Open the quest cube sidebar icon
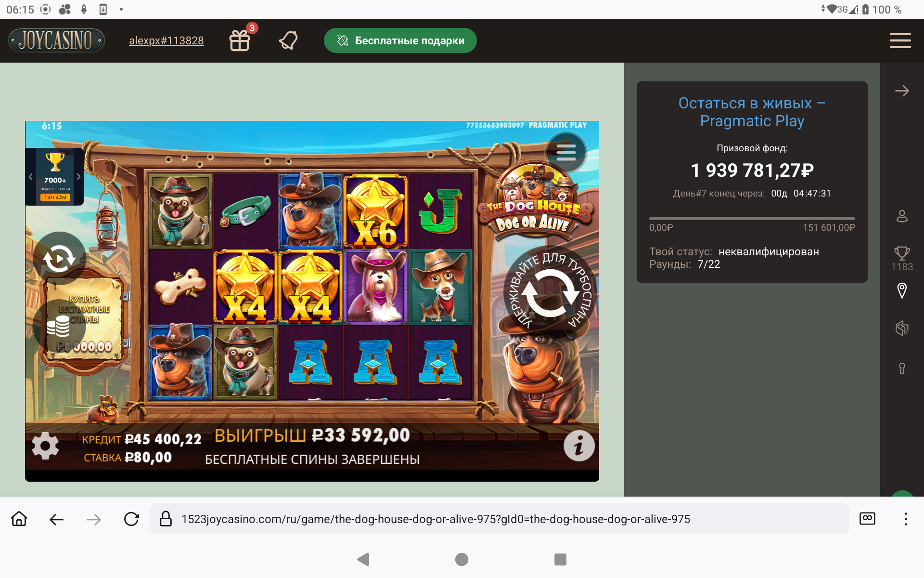 pyautogui.click(x=902, y=328)
